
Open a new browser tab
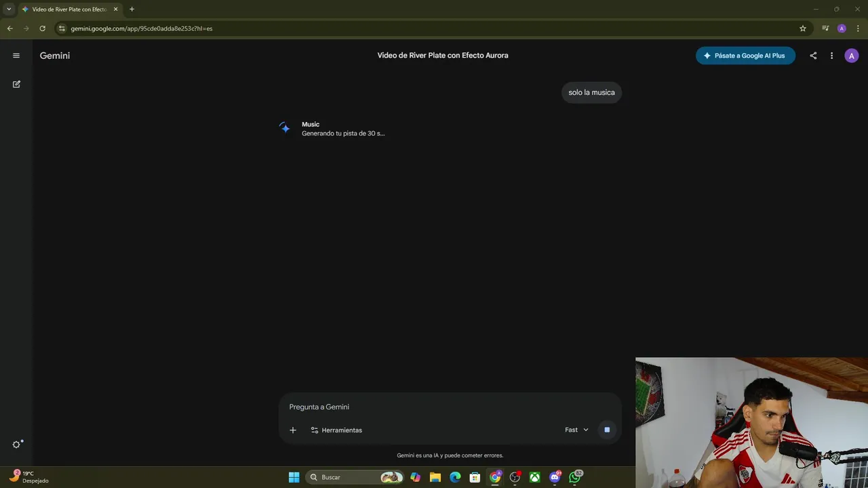[x=132, y=9]
